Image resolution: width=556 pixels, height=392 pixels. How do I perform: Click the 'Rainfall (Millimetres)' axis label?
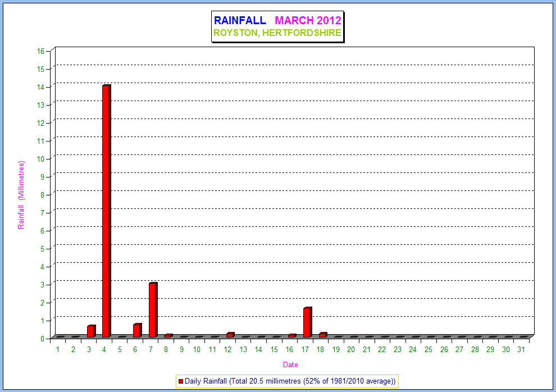click(21, 195)
